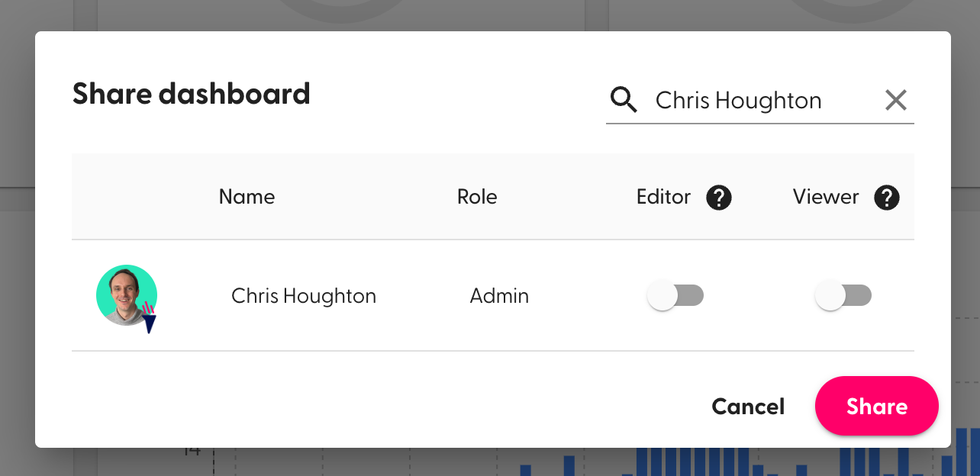The image size is (980, 476).
Task: Click the Editor column header label
Action: 663,197
